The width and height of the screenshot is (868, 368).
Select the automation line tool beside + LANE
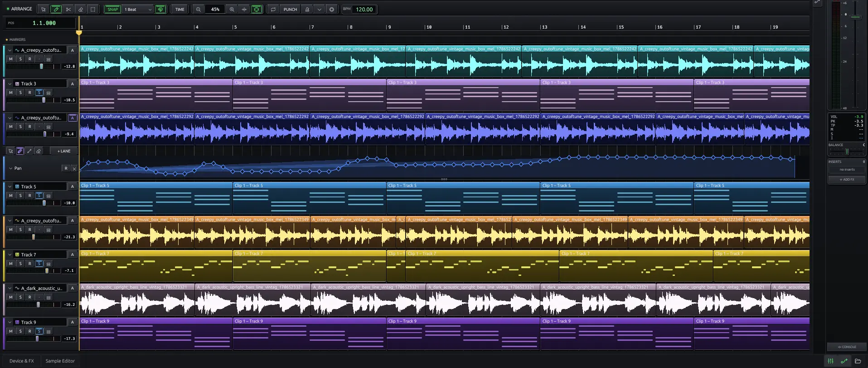pos(29,151)
